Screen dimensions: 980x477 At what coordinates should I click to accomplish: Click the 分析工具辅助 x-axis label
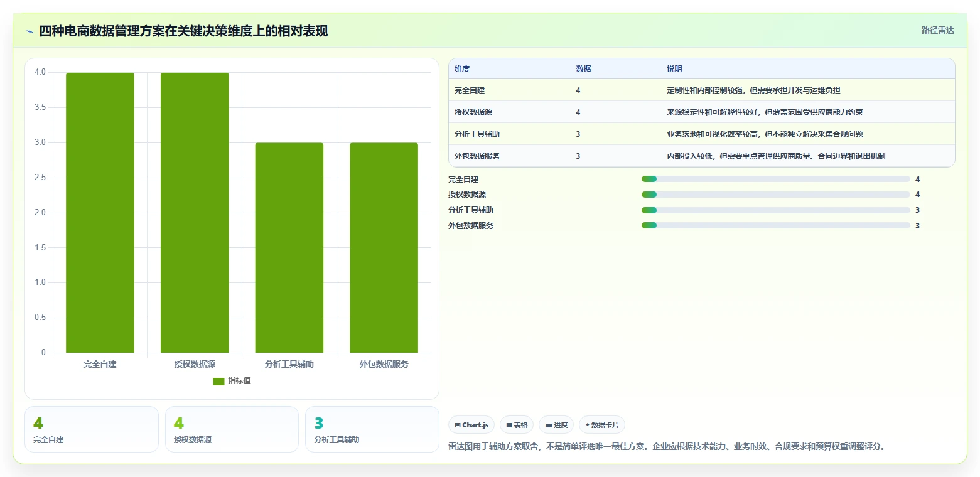[289, 364]
